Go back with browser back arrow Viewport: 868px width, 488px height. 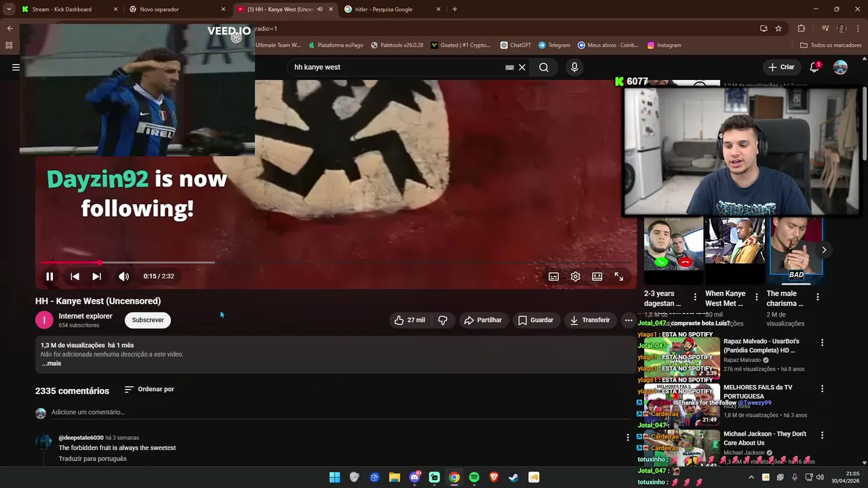(x=9, y=28)
